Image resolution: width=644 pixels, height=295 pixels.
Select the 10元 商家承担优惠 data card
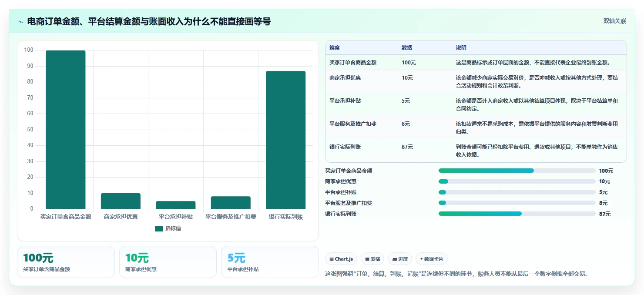coord(168,262)
